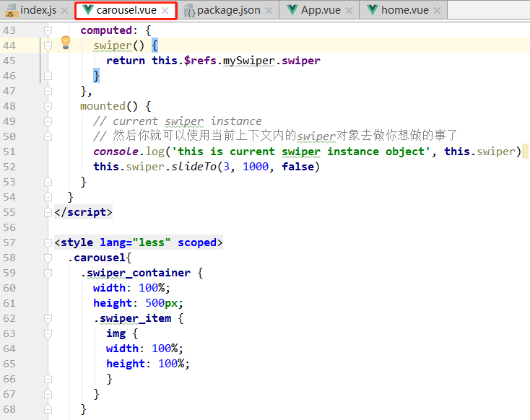Select the carousel.vue tab

pos(126,10)
